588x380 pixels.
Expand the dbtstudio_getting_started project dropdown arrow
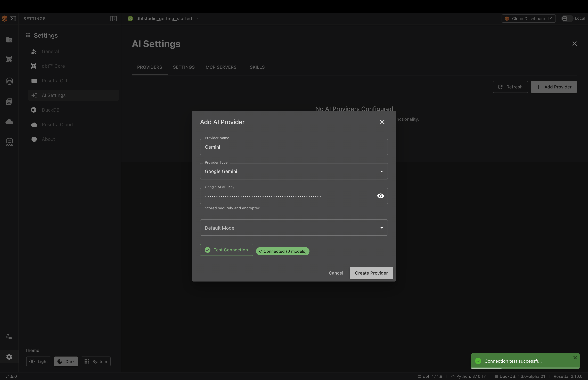tap(197, 19)
